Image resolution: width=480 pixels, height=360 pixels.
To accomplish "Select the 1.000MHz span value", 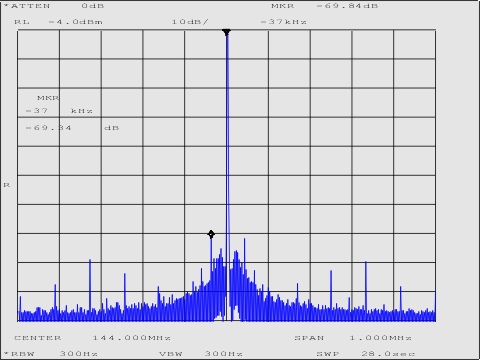I will coord(381,338).
